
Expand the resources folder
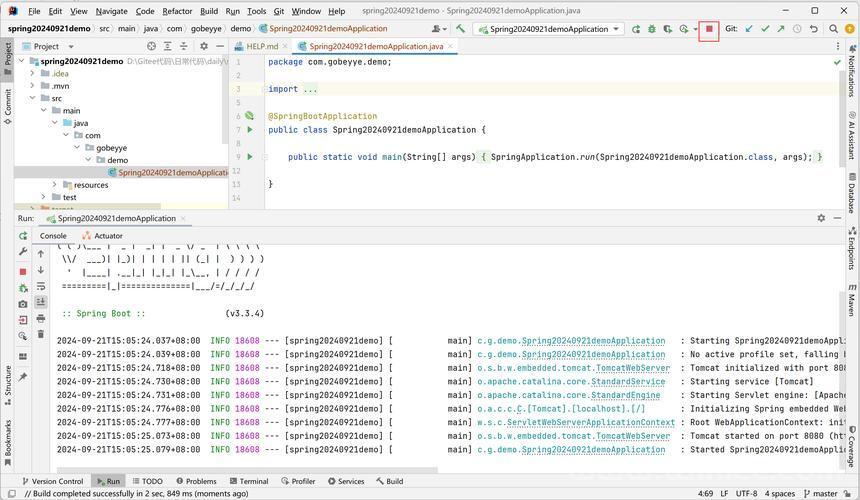(x=54, y=184)
